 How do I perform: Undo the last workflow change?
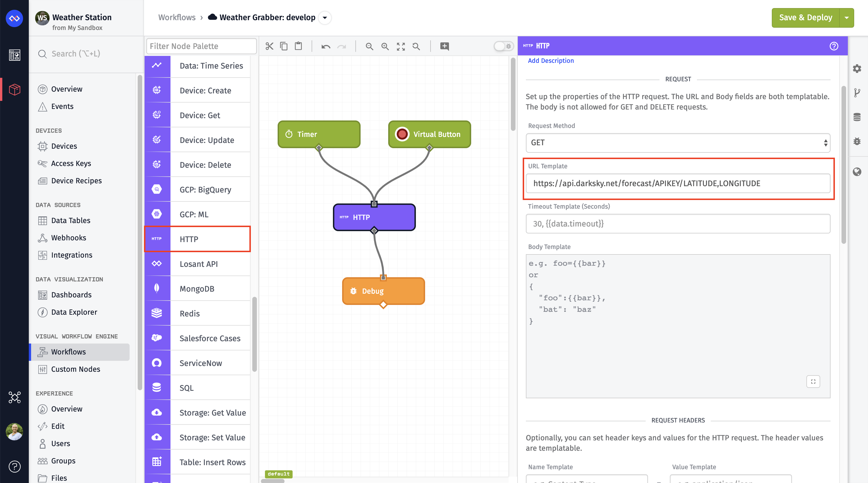(x=325, y=47)
